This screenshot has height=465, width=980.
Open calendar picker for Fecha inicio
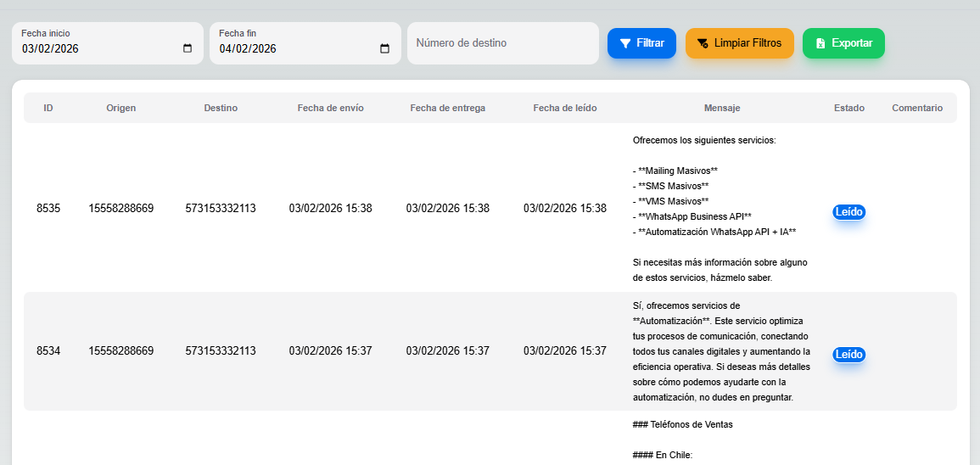click(x=188, y=48)
